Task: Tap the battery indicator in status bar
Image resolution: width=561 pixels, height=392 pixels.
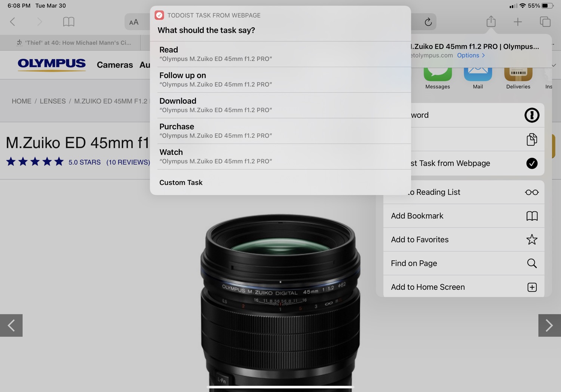Action: (x=548, y=6)
